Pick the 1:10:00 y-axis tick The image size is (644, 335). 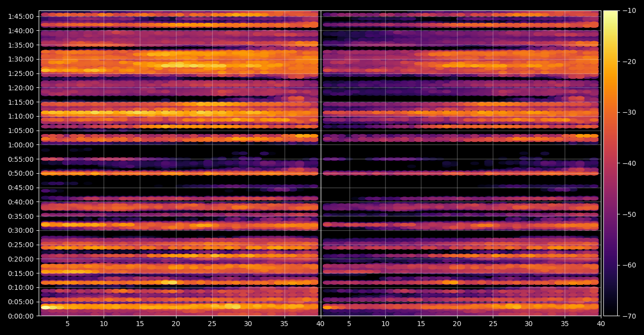tap(21, 116)
